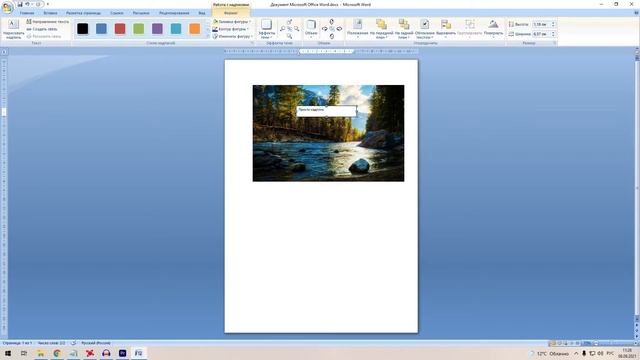
Task: Nudge shadow right
Action: [296, 29]
